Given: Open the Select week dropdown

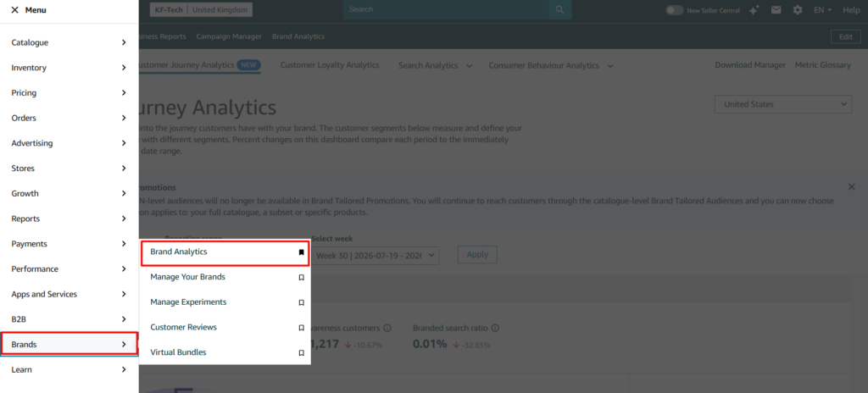Looking at the screenshot, I should [x=376, y=255].
